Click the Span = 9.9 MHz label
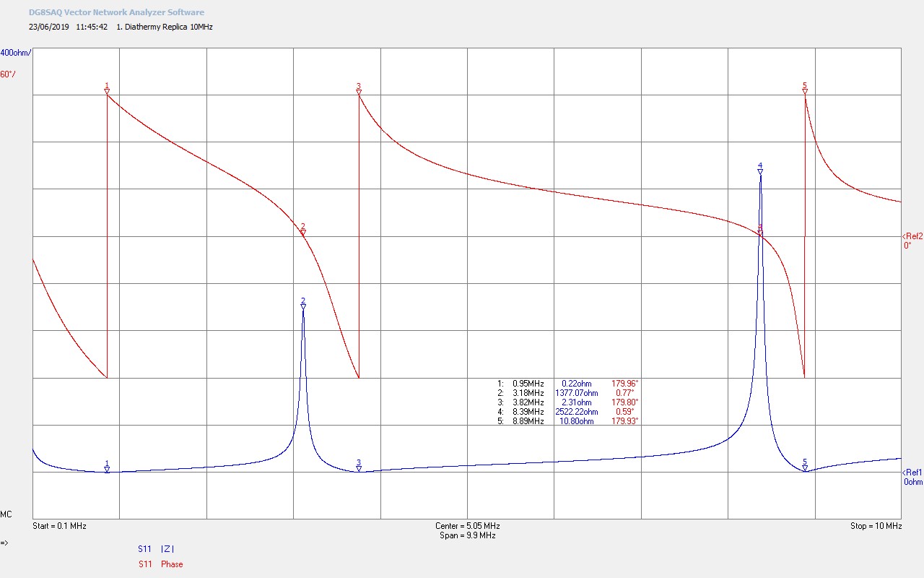924x578 pixels. coord(467,535)
